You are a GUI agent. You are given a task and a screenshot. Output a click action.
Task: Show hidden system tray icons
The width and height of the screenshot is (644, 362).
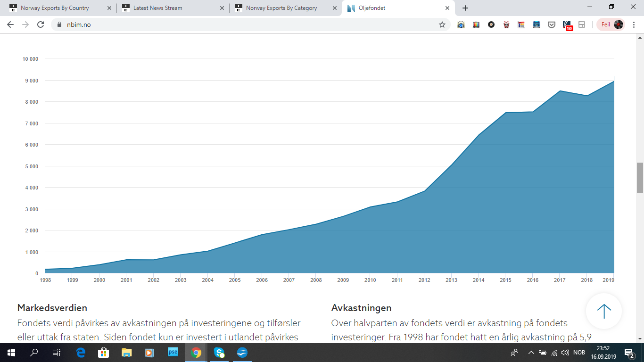click(x=531, y=353)
